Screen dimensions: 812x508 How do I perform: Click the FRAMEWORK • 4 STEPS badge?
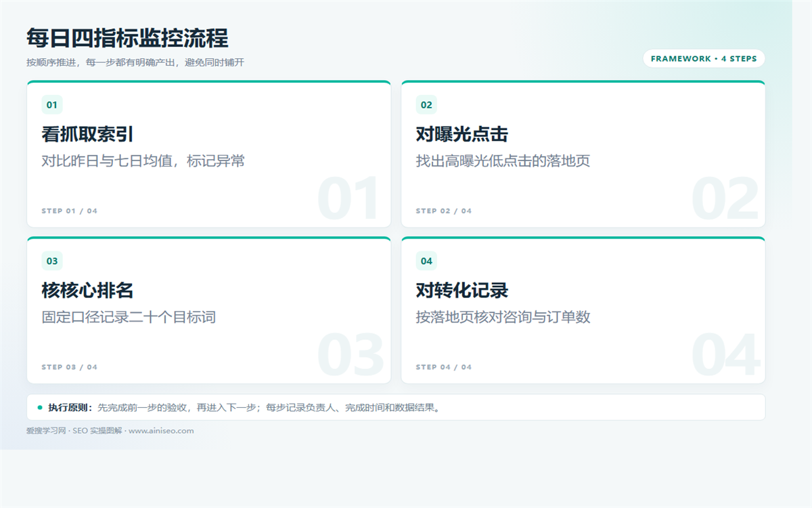[704, 59]
